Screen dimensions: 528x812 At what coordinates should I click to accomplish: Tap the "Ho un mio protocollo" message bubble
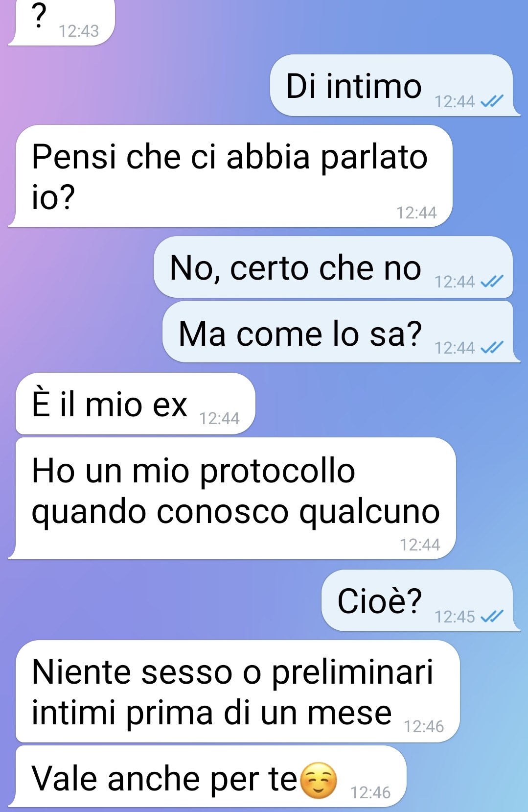point(232,499)
